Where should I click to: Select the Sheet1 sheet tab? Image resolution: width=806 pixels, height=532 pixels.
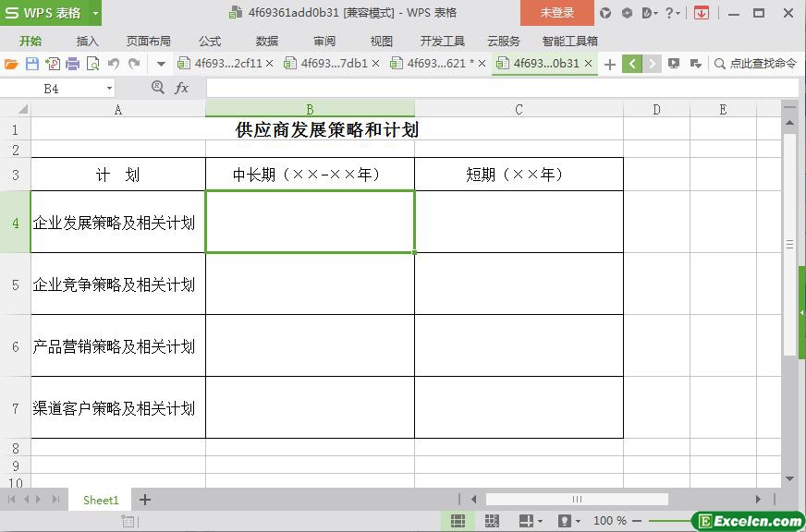click(x=101, y=500)
